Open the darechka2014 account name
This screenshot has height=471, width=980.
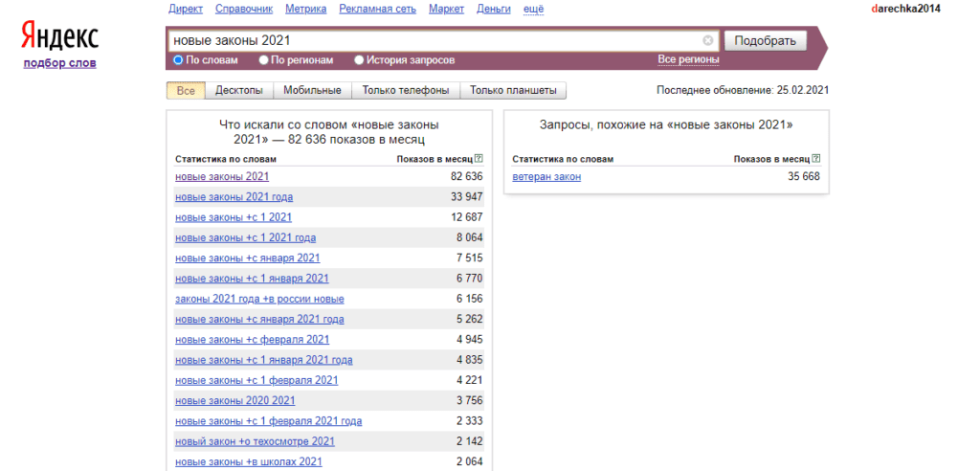coord(906,9)
